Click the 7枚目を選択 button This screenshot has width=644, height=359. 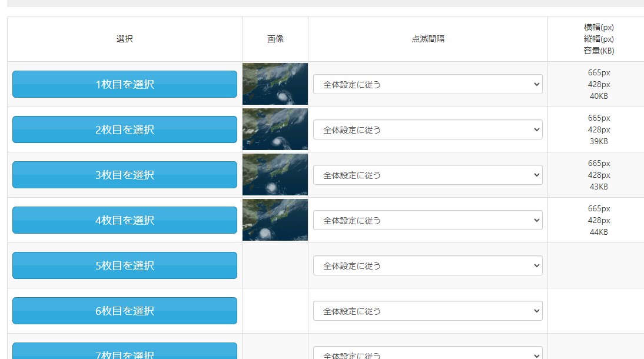point(124,352)
